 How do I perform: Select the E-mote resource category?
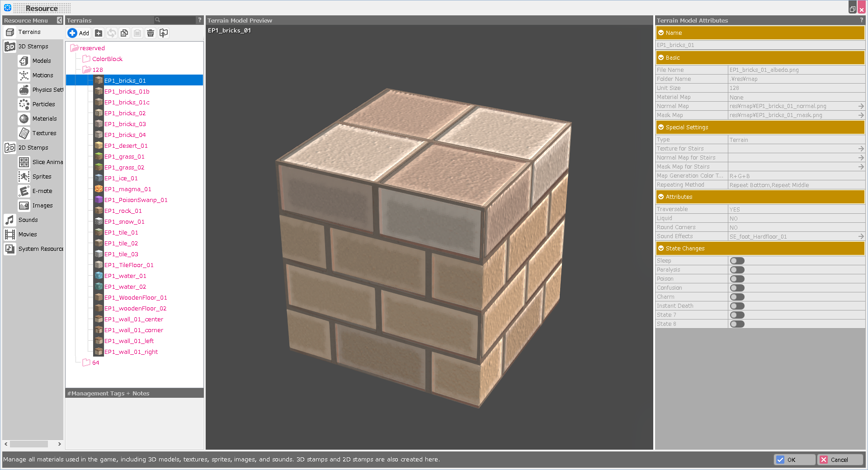click(42, 191)
